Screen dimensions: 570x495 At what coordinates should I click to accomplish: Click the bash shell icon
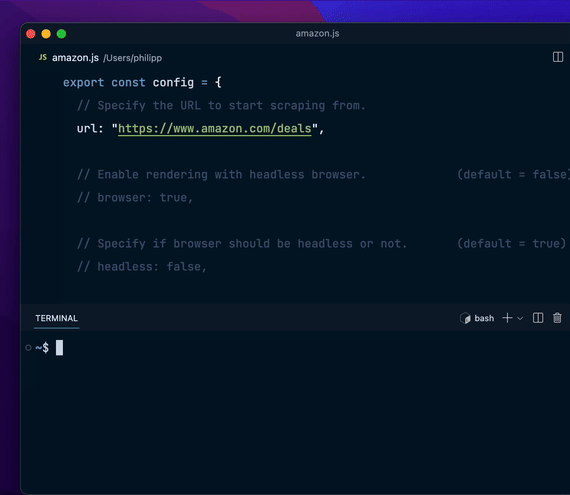tap(465, 318)
